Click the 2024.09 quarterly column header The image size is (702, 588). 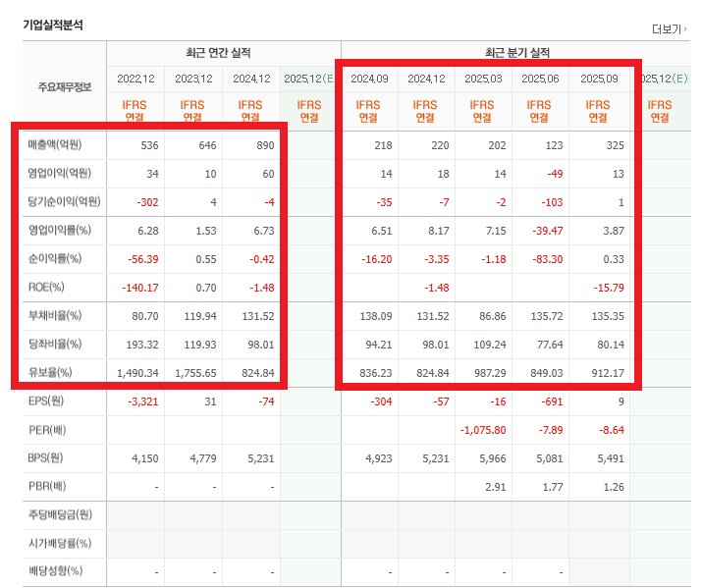pos(369,79)
